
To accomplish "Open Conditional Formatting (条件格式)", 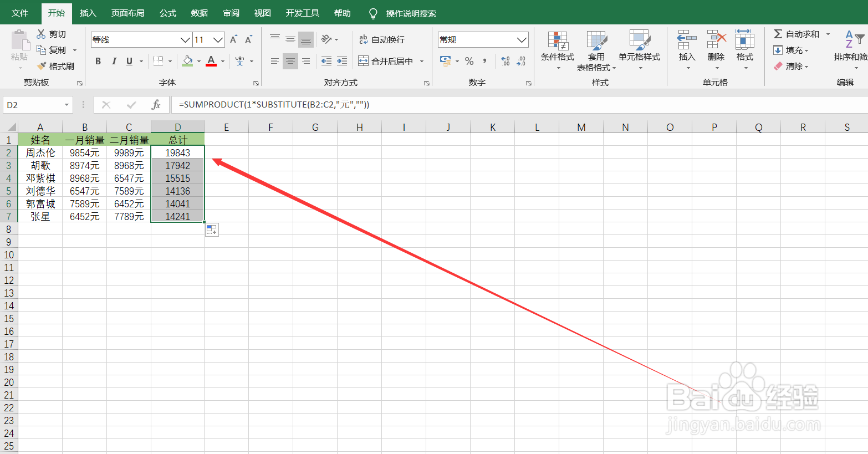I will click(x=558, y=50).
